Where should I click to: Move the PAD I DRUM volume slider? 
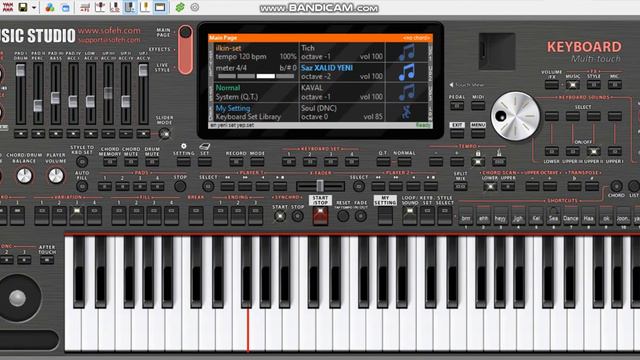click(20, 70)
